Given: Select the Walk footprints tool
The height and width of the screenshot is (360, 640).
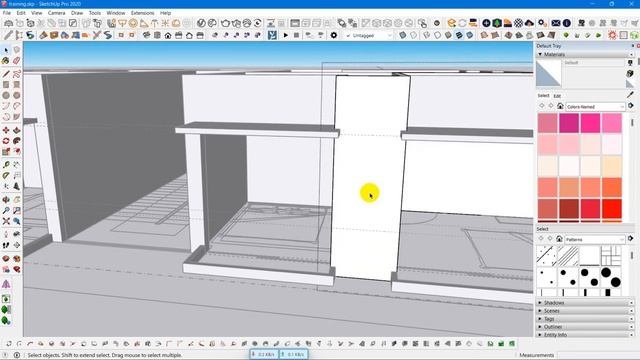Looking at the screenshot, I should (6, 245).
